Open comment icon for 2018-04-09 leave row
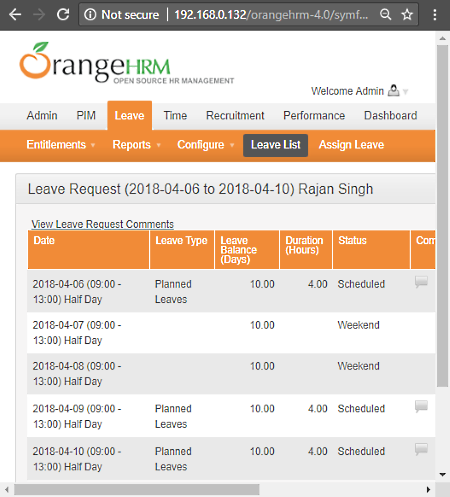The image size is (450, 497). [x=421, y=407]
